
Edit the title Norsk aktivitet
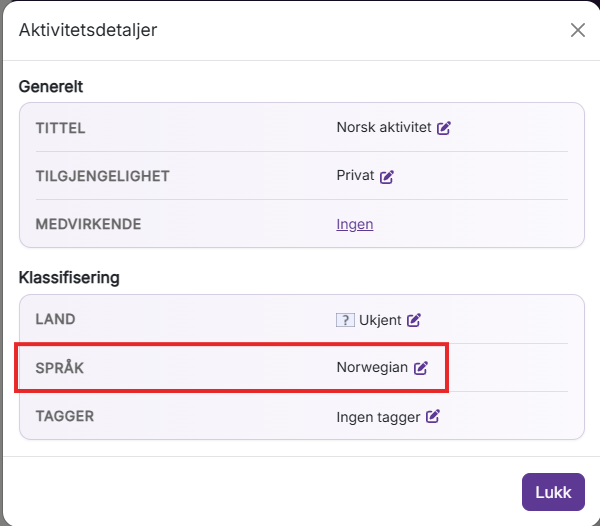444,128
